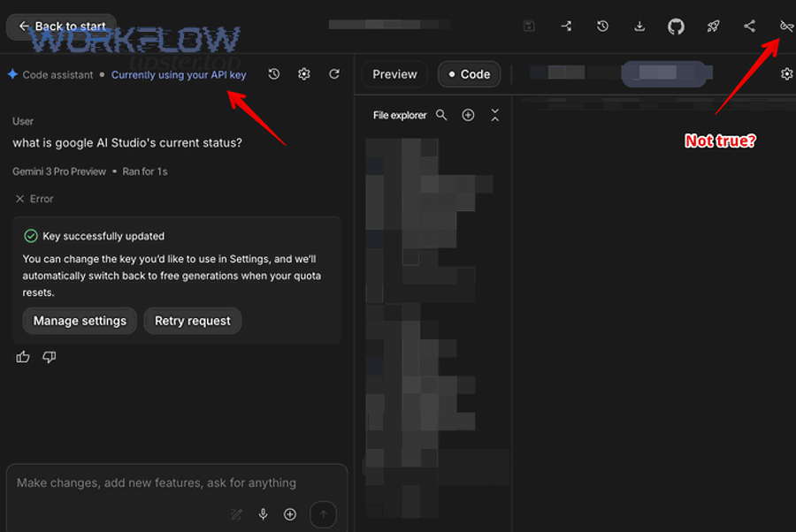Click the annotate pencil icon in prompt box
The image size is (796, 532).
(236, 514)
